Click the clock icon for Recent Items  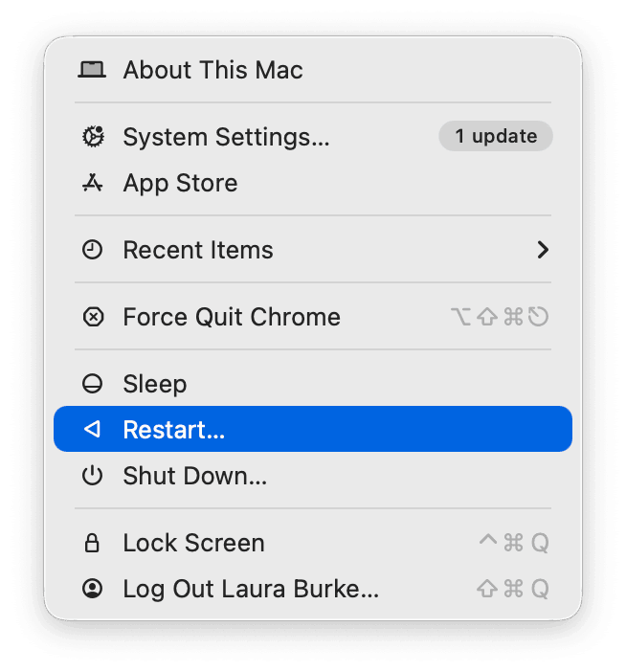point(92,250)
